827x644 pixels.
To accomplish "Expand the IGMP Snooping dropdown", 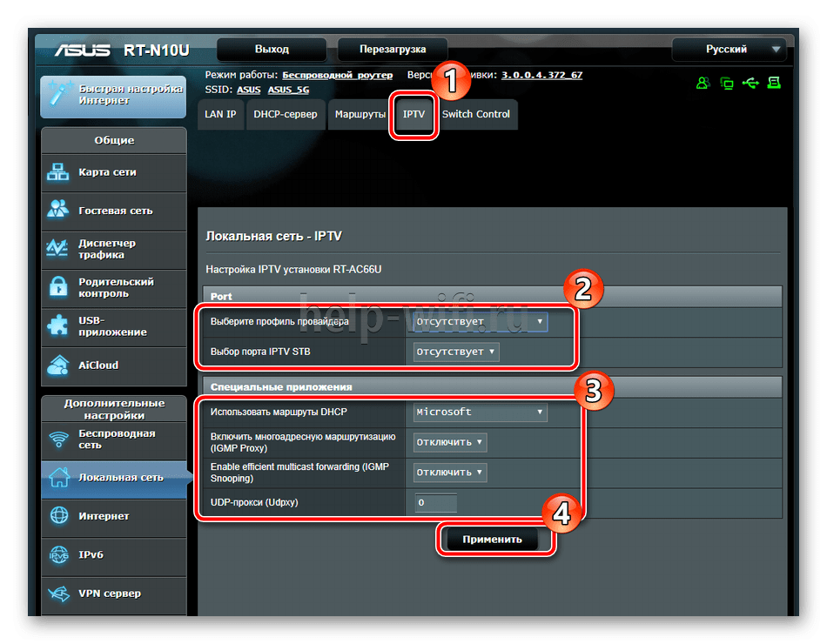I will [450, 473].
